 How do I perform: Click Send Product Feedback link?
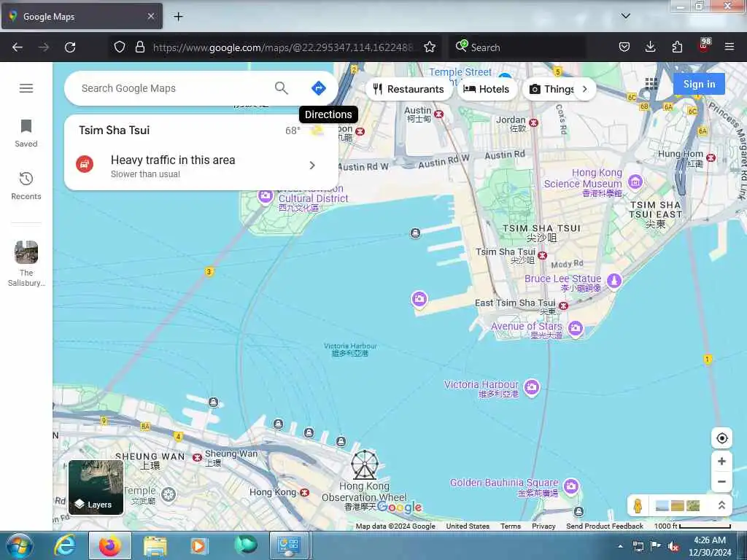(605, 526)
